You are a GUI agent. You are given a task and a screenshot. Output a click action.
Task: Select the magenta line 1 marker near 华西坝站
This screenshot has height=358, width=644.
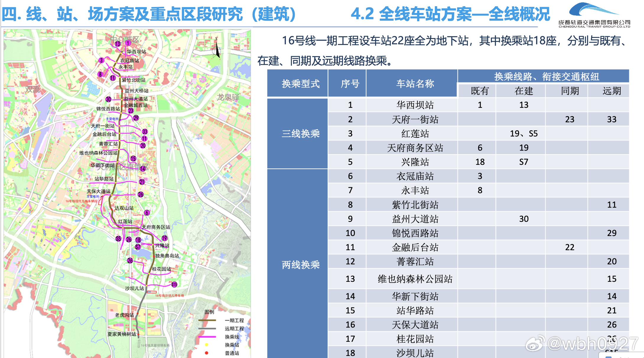(x=128, y=43)
